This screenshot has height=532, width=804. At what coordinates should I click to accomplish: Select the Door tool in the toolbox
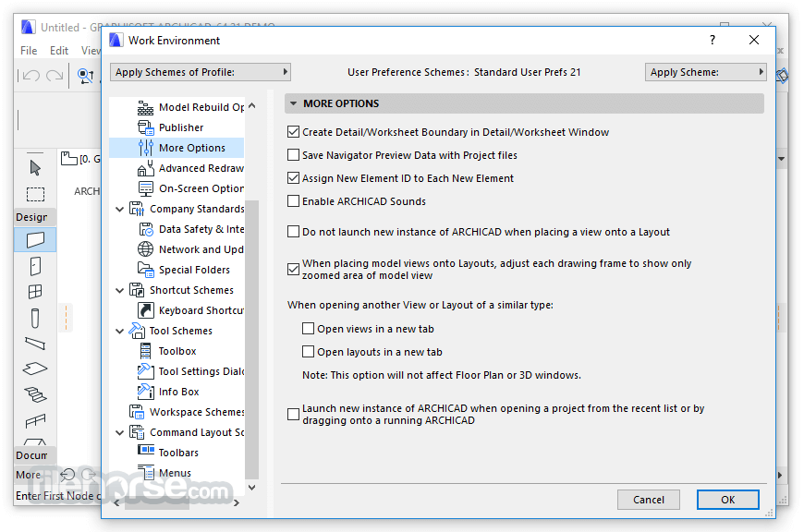(x=35, y=267)
